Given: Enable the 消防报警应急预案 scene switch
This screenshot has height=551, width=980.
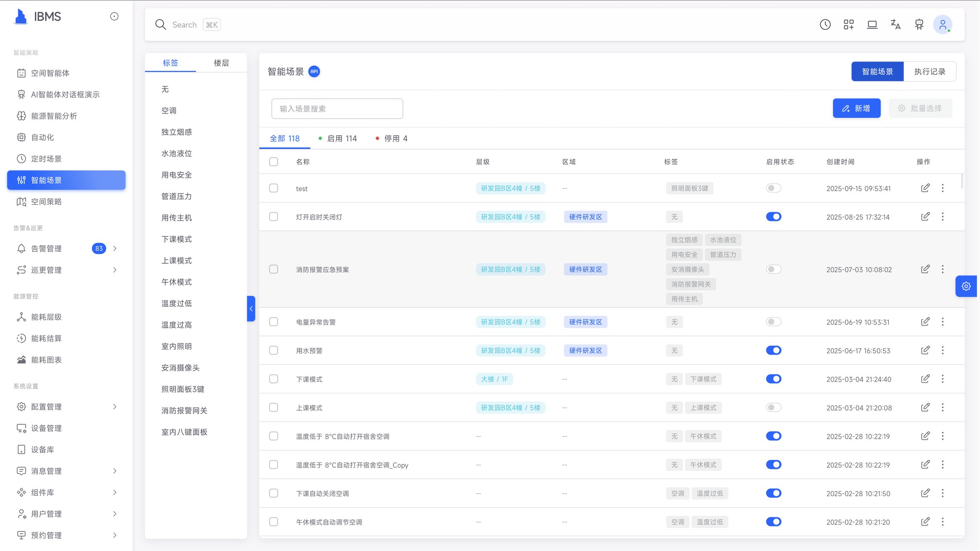Looking at the screenshot, I should [773, 269].
